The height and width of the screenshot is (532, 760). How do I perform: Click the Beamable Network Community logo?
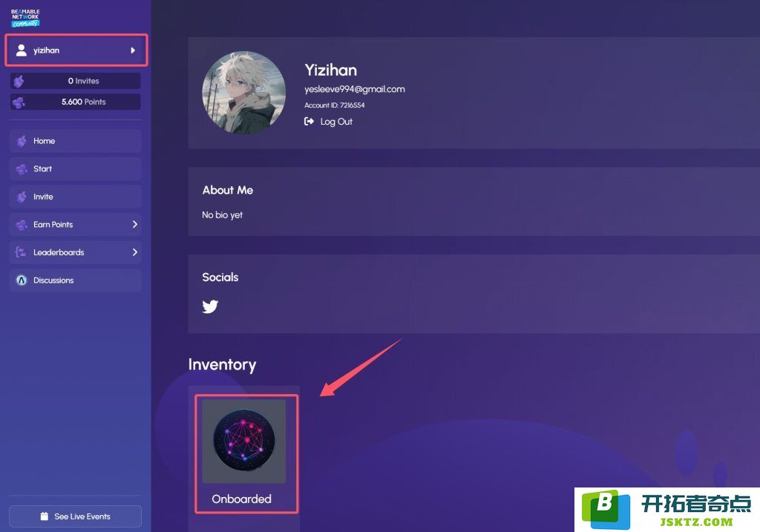(25, 18)
